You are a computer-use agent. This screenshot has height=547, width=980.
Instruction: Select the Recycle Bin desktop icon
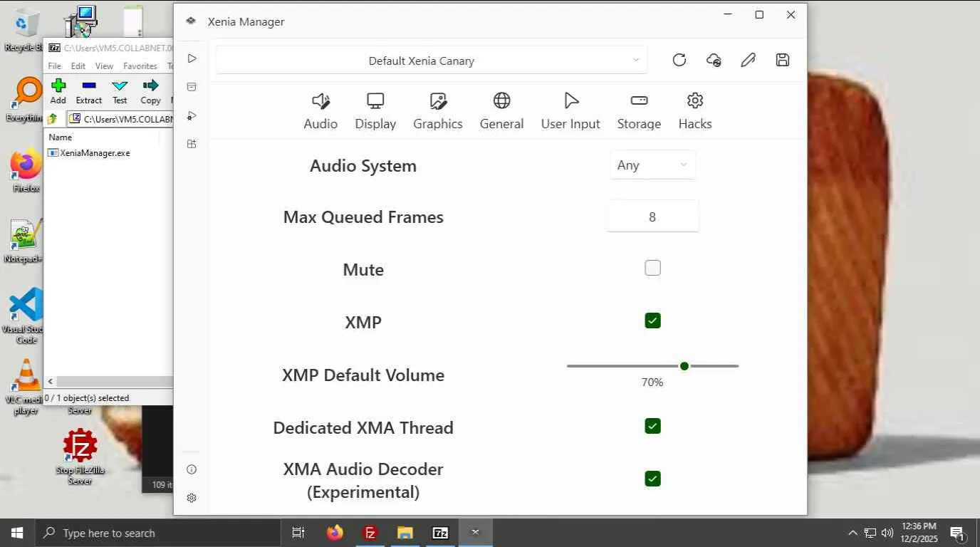(23, 28)
